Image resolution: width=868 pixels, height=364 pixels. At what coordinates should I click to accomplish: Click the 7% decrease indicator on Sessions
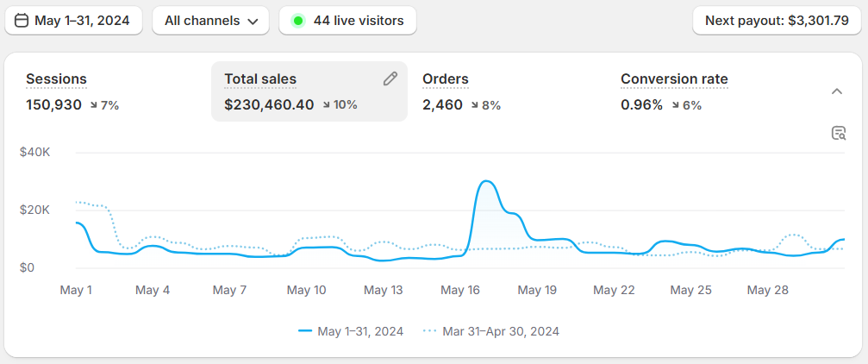point(105,104)
